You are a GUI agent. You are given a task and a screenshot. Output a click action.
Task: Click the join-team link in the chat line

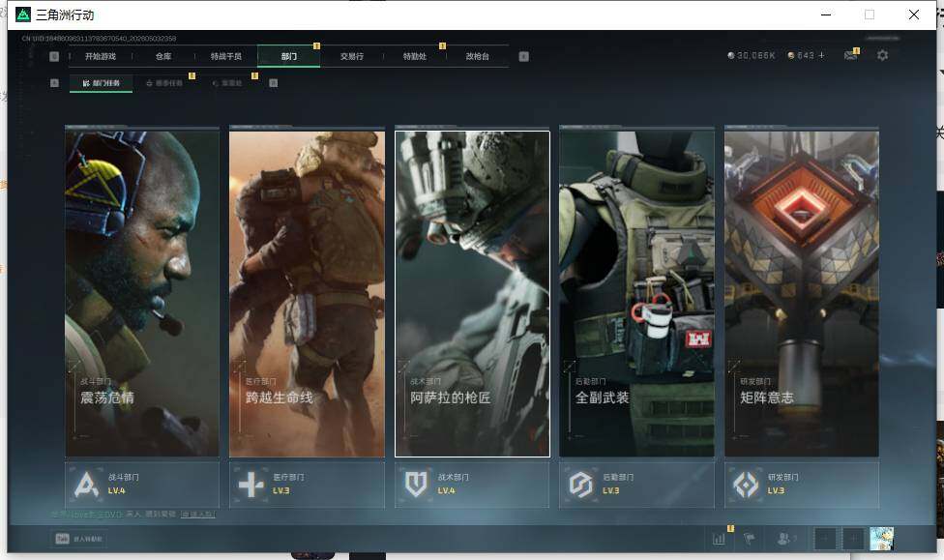tap(197, 515)
